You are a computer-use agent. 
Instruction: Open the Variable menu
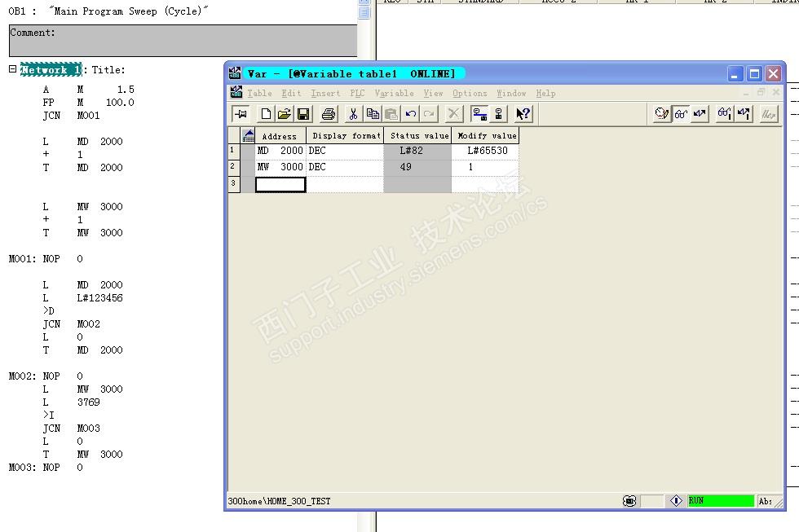pos(394,93)
